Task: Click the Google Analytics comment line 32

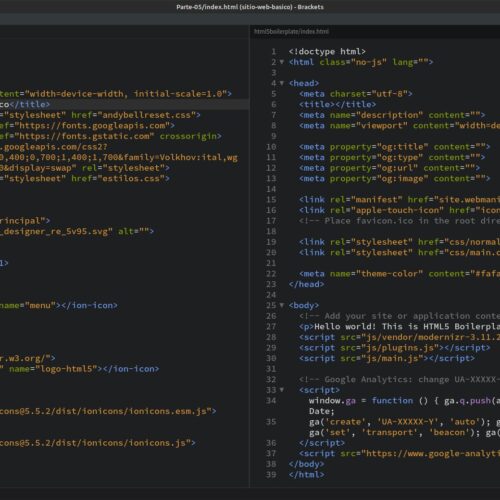Action: 399,380
